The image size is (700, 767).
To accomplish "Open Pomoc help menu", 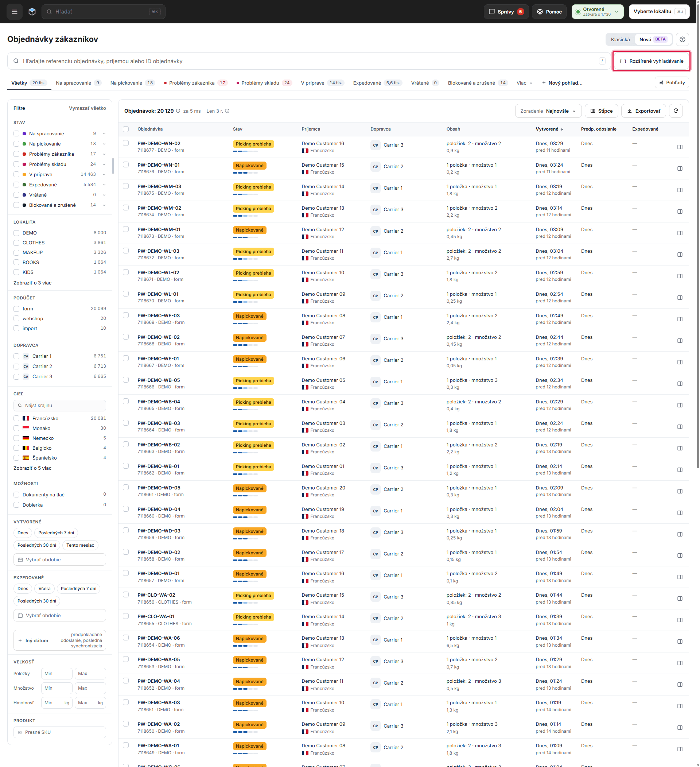I will (549, 12).
